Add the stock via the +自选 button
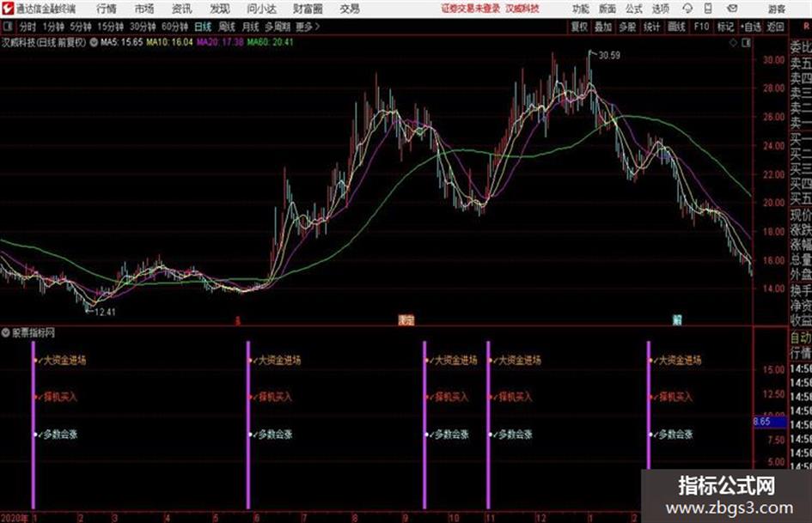The width and height of the screenshot is (812, 523). (x=750, y=27)
